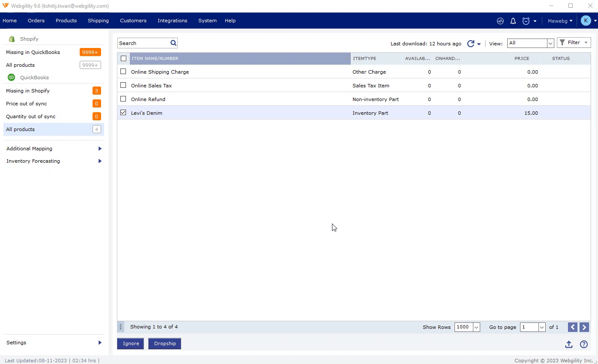The height and width of the screenshot is (364, 598).
Task: Select Price out of sync list
Action: tap(54, 104)
